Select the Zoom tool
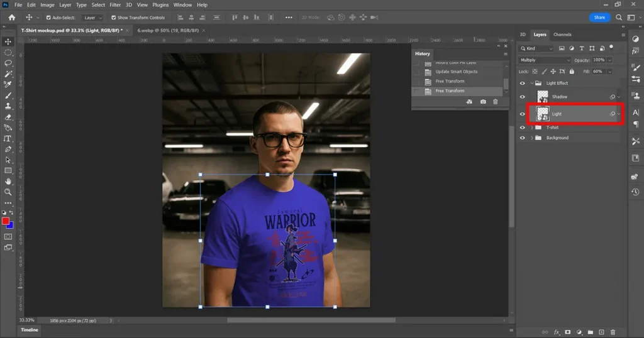Viewport: 644px width, 338px height. [x=8, y=192]
